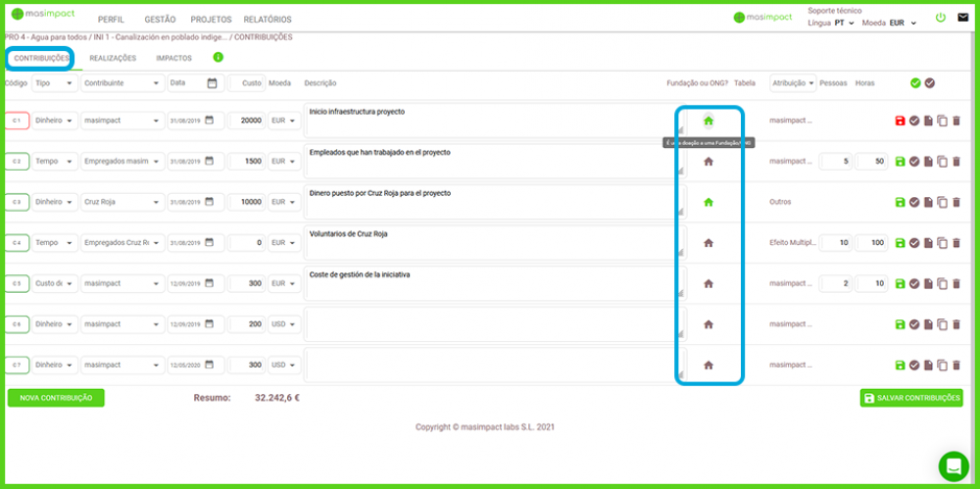980x489 pixels.
Task: Open the Cruz Roja contributor dropdown on row C3
Action: pos(122,202)
